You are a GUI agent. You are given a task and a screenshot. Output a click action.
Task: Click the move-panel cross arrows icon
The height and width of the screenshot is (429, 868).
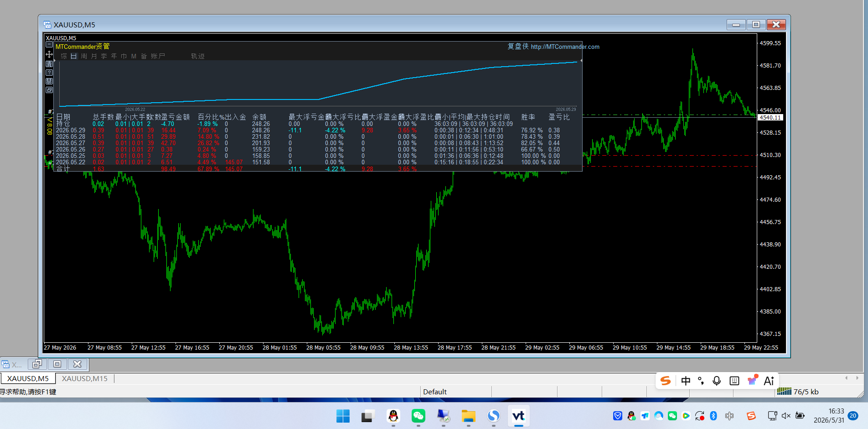(x=49, y=54)
